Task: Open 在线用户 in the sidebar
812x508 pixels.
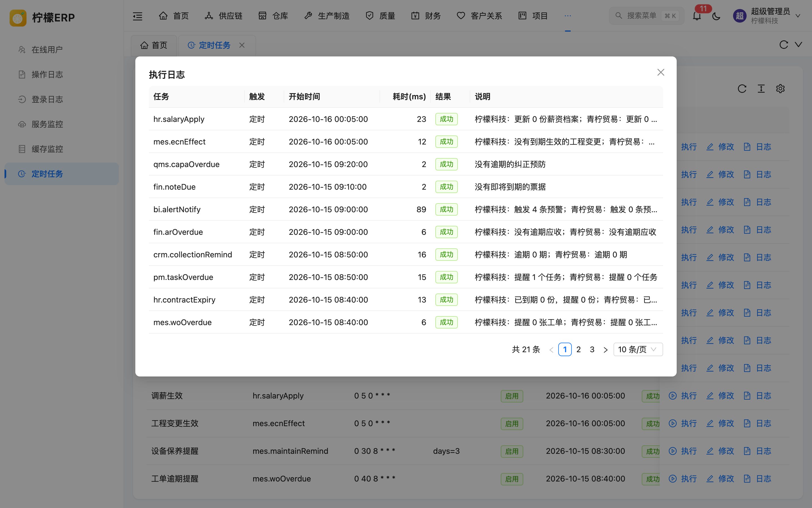Action: coord(62,50)
